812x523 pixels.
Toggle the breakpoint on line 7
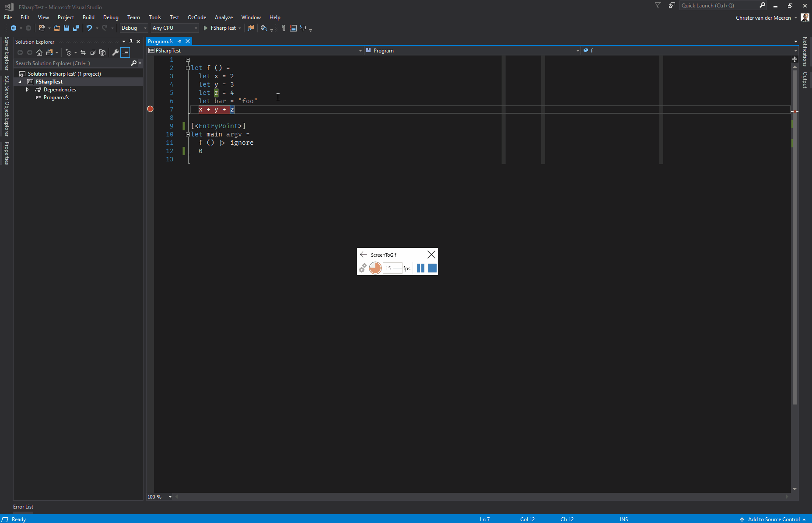pyautogui.click(x=150, y=109)
